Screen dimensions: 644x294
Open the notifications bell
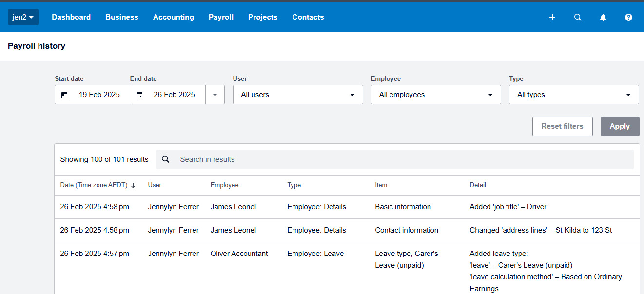603,17
